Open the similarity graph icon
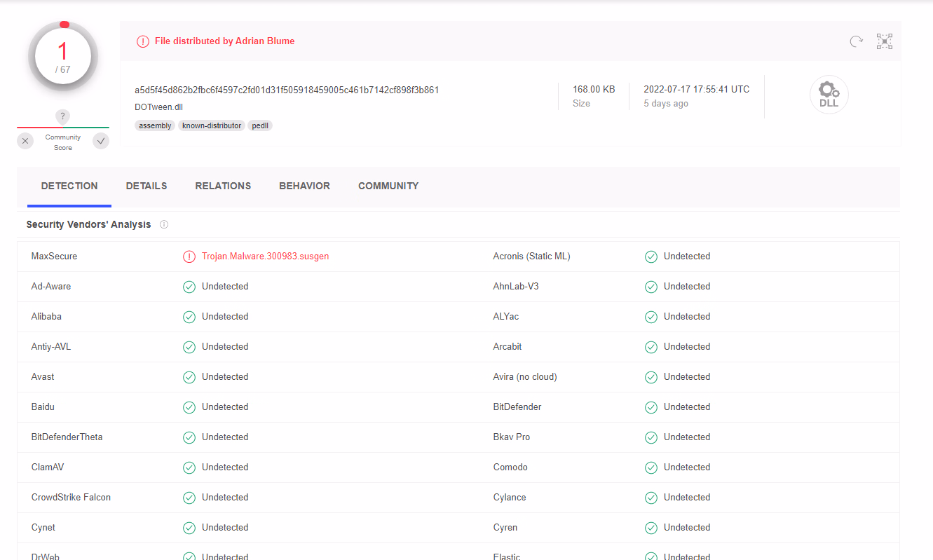The height and width of the screenshot is (560, 933). [x=885, y=41]
